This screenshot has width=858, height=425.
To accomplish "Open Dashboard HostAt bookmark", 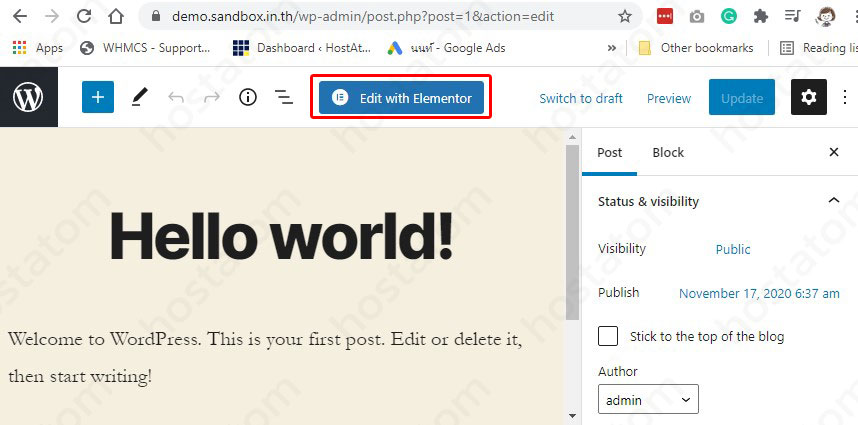I will coord(302,48).
